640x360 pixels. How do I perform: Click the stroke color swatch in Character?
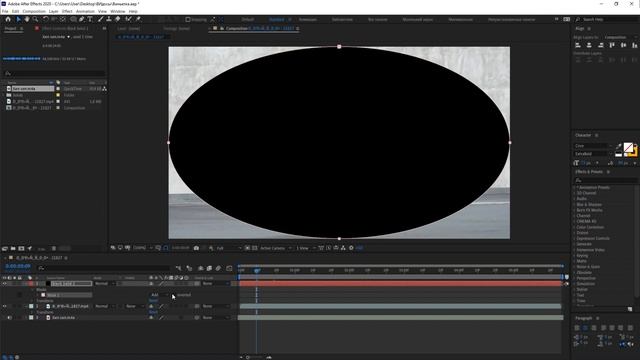(x=635, y=153)
